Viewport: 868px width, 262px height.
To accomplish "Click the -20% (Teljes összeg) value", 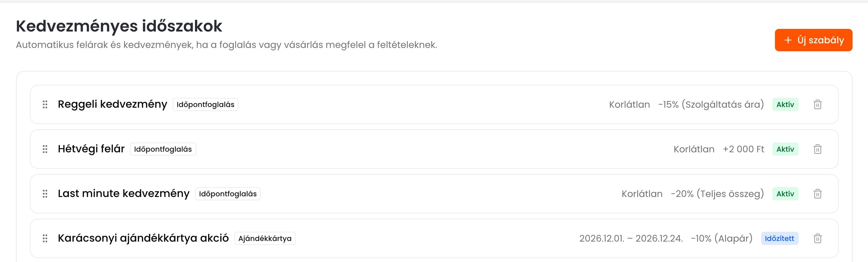I will point(717,194).
